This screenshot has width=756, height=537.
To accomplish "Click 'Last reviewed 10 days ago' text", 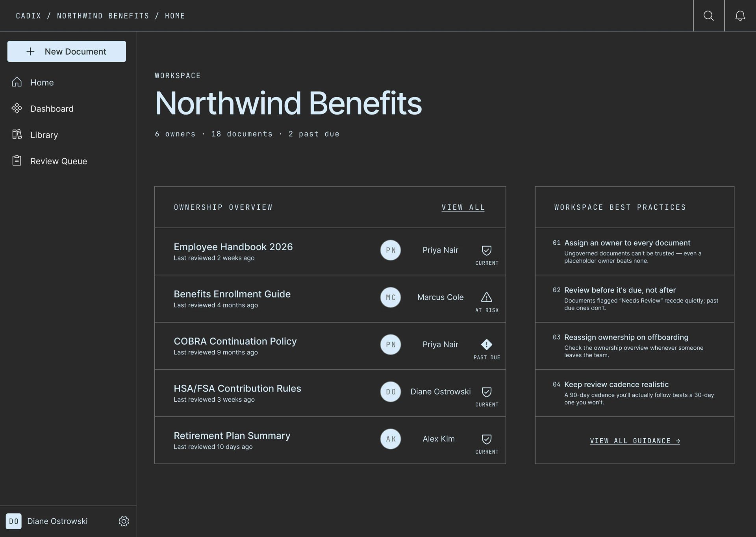I will (x=213, y=447).
